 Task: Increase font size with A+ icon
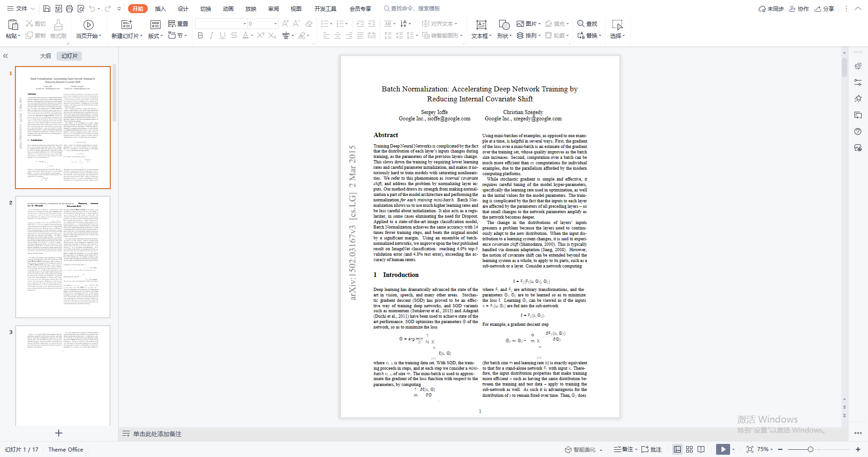(x=285, y=24)
